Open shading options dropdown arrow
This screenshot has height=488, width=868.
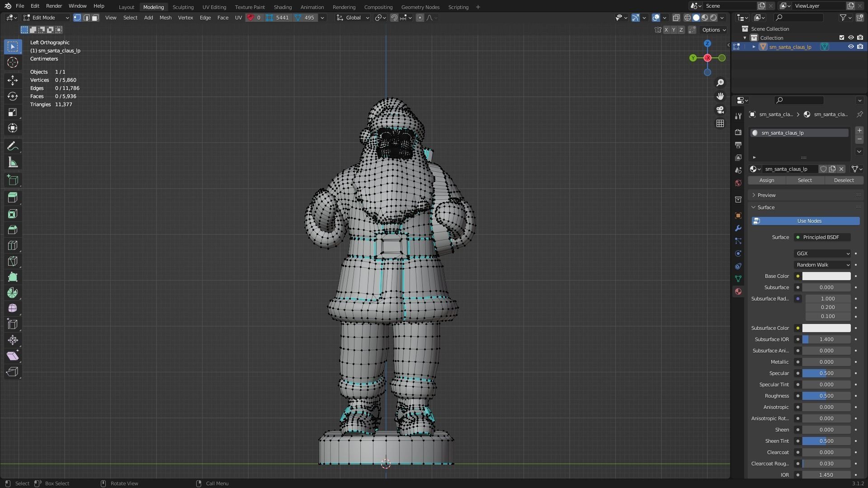(x=722, y=18)
